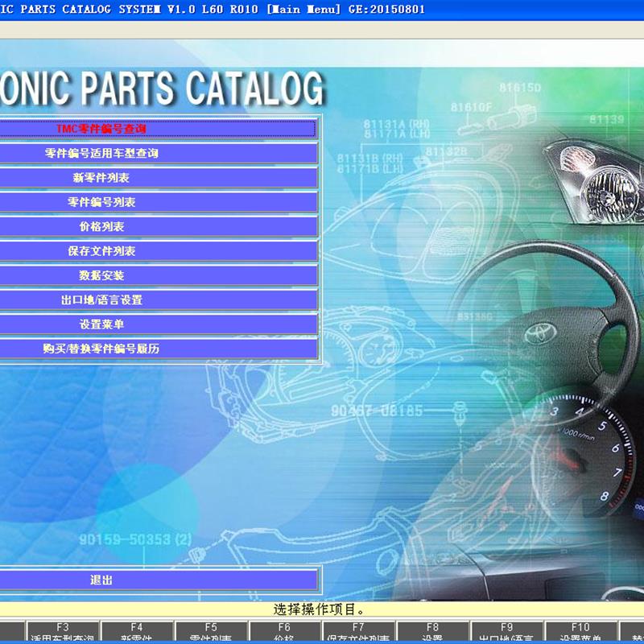Click the F4 new parts function button
644x644 pixels.
(137, 631)
